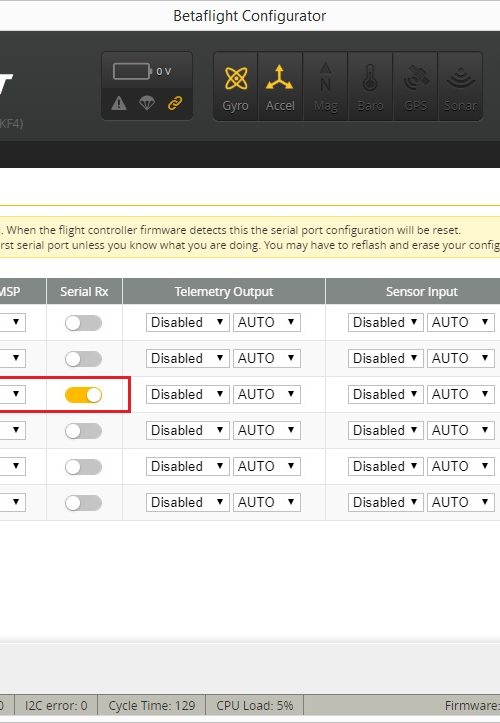Enable Serial Rx toggle in first port row
The height and width of the screenshot is (723, 500).
tap(83, 323)
